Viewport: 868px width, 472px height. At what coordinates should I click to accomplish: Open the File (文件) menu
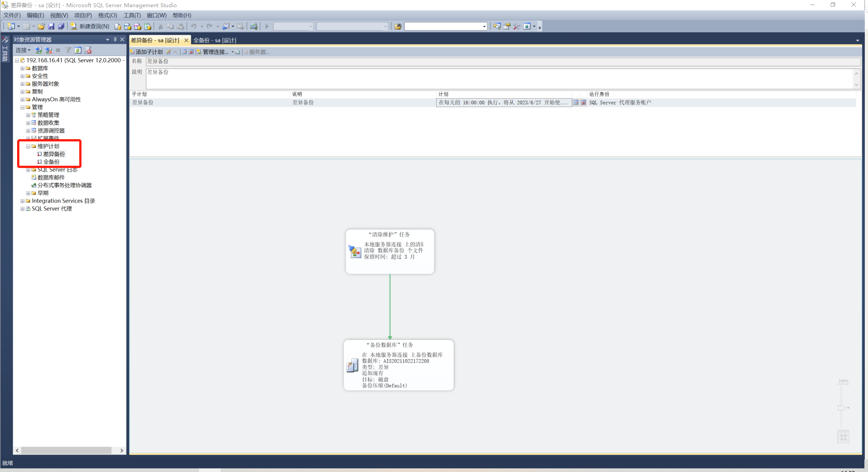point(12,15)
